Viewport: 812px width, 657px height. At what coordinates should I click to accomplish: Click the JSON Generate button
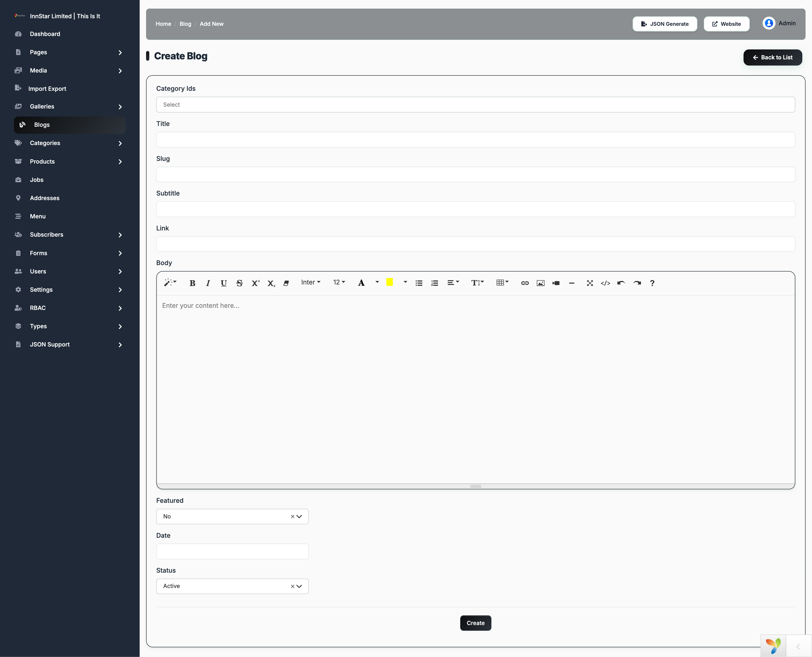664,24
